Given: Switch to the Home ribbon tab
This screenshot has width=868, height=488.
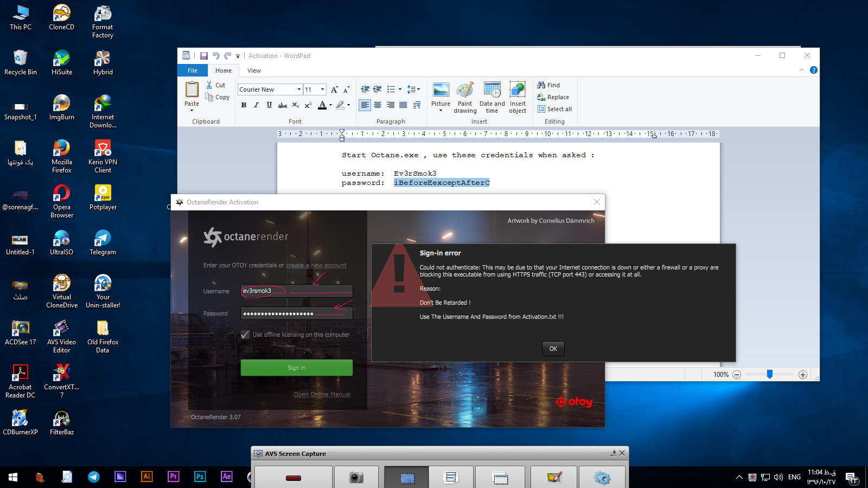Looking at the screenshot, I should (x=223, y=70).
